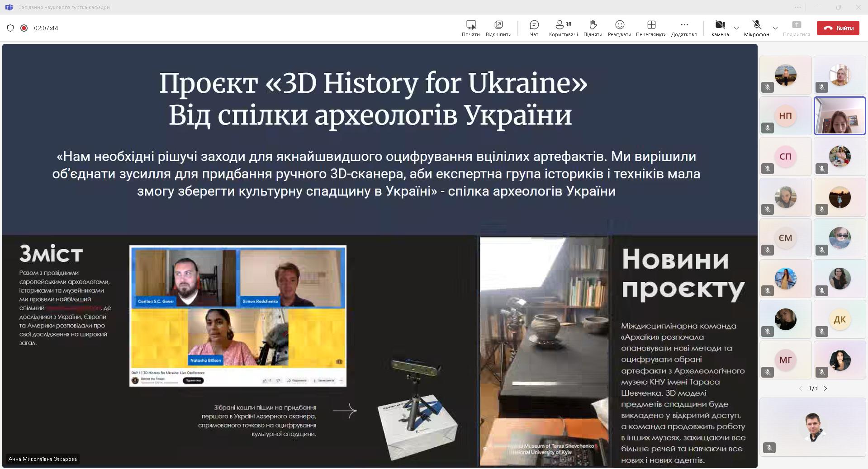This screenshot has width=868, height=469.
Task: Select the ДК participant tile
Action: pyautogui.click(x=840, y=319)
